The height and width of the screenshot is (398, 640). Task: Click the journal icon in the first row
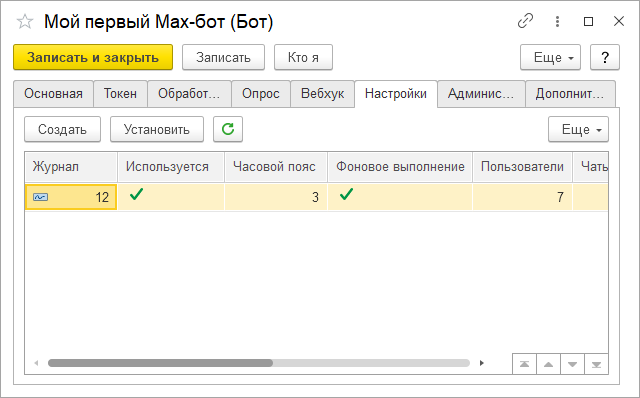pyautogui.click(x=40, y=198)
